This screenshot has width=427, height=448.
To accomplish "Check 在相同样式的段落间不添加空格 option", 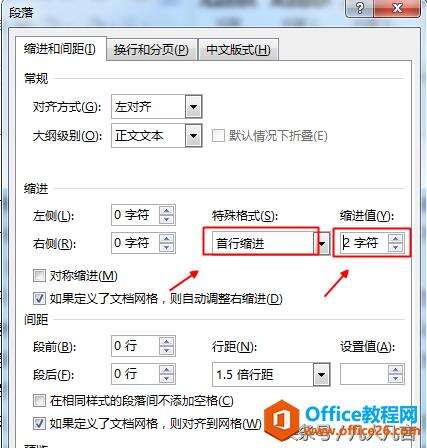I will 39,400.
